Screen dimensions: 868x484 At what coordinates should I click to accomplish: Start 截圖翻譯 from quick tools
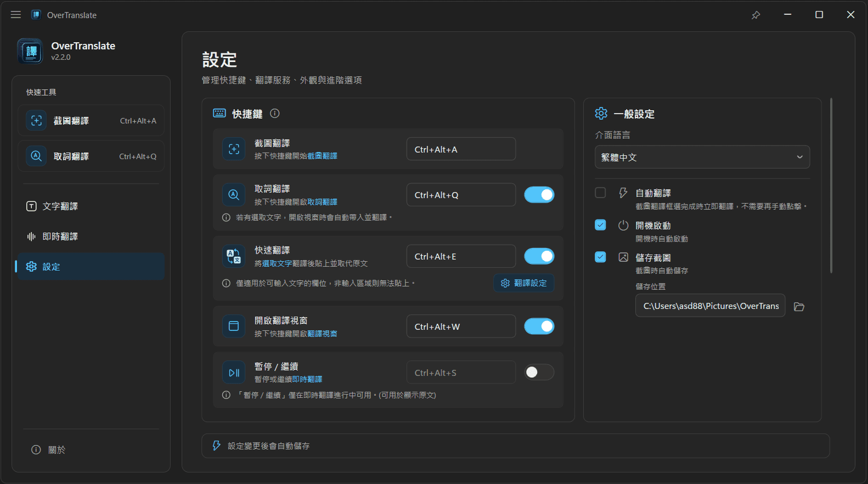click(x=91, y=121)
